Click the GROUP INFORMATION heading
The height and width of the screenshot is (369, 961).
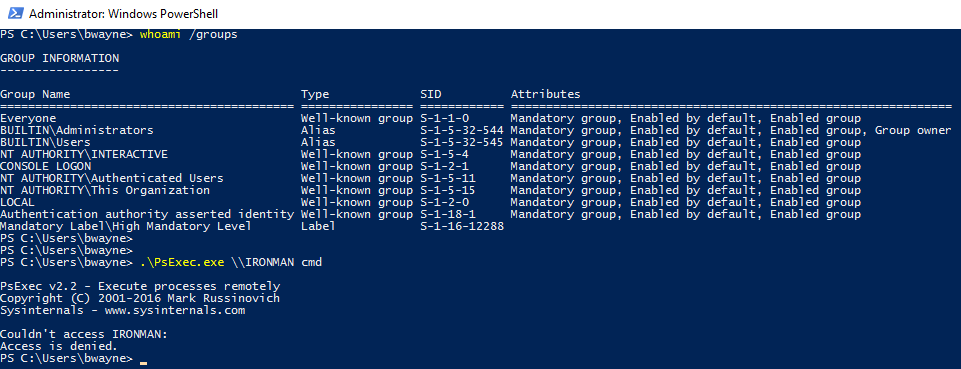click(x=59, y=59)
